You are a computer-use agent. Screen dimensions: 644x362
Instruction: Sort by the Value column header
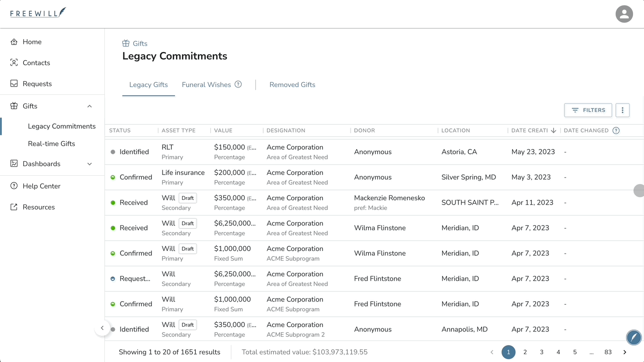(223, 130)
